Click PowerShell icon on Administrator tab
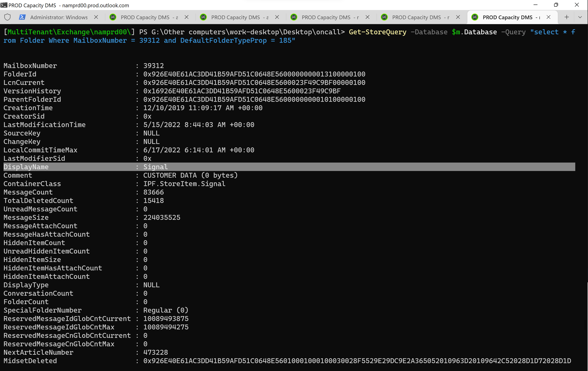 click(23, 17)
